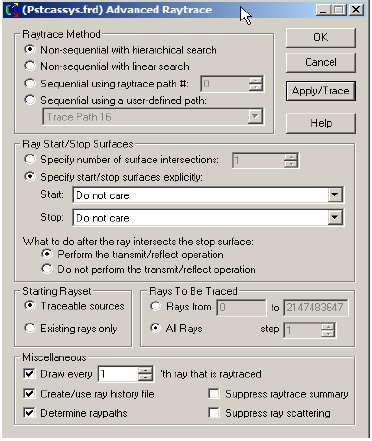Click the Apply/Trace button

321,91
